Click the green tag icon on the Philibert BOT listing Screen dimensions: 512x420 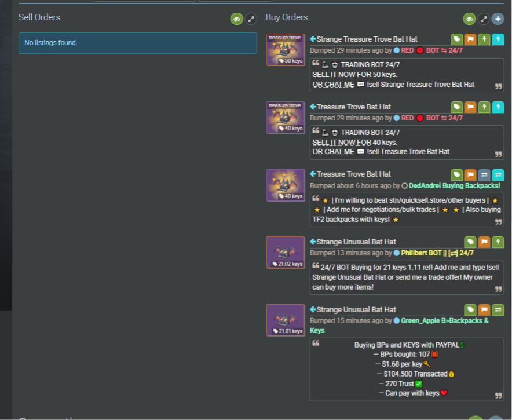470,242
